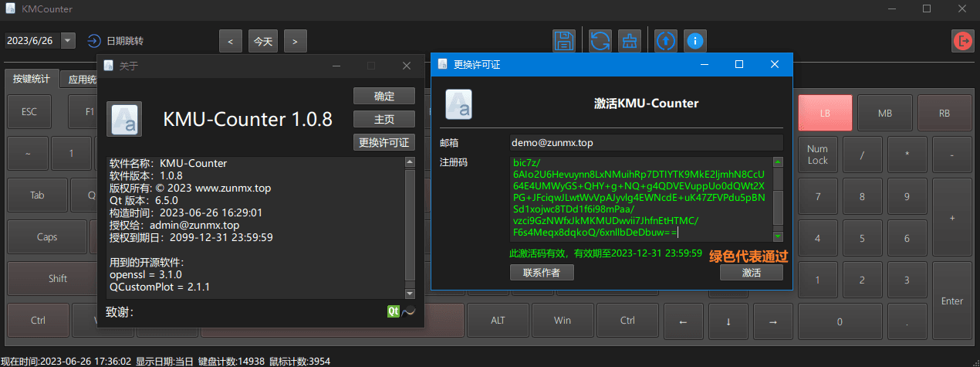The width and height of the screenshot is (980, 367).
Task: Click the KMU-Counter logo in About dialog
Action: [x=124, y=118]
